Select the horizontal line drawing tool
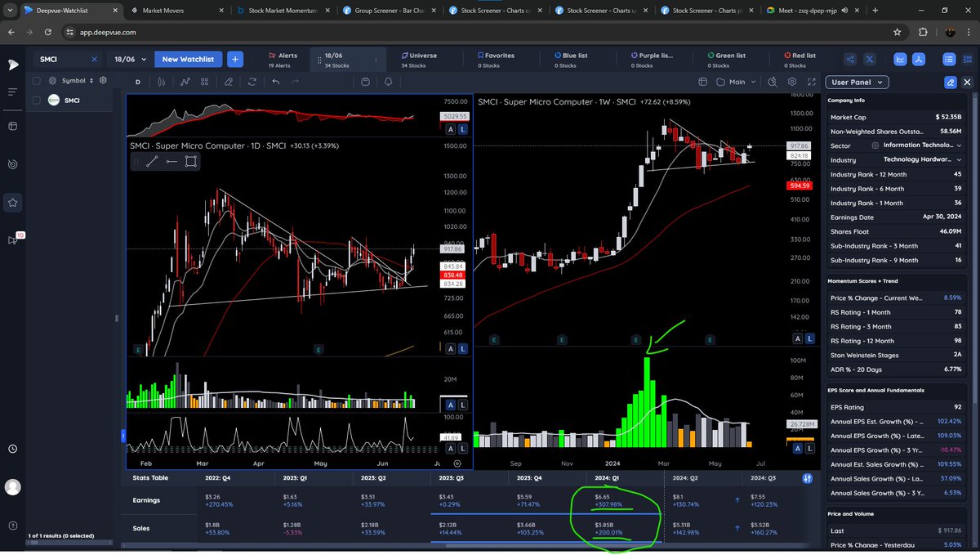 click(171, 161)
